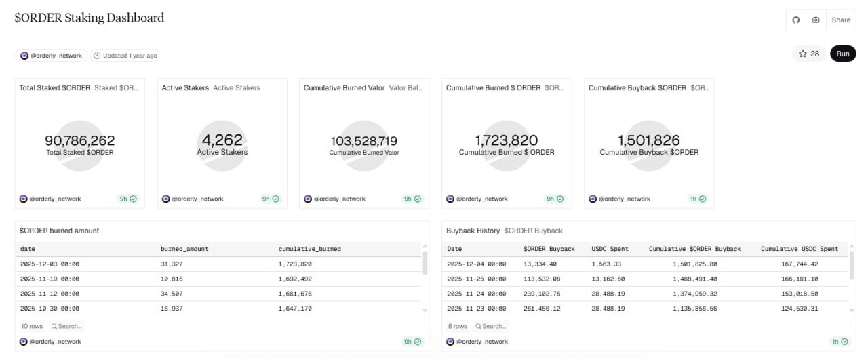Select the 31,327 burned amount cell
The image size is (868, 358).
[172, 264]
